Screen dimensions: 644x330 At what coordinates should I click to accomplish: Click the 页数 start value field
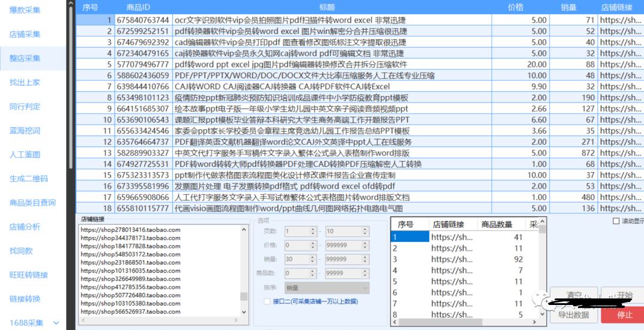pyautogui.click(x=296, y=232)
